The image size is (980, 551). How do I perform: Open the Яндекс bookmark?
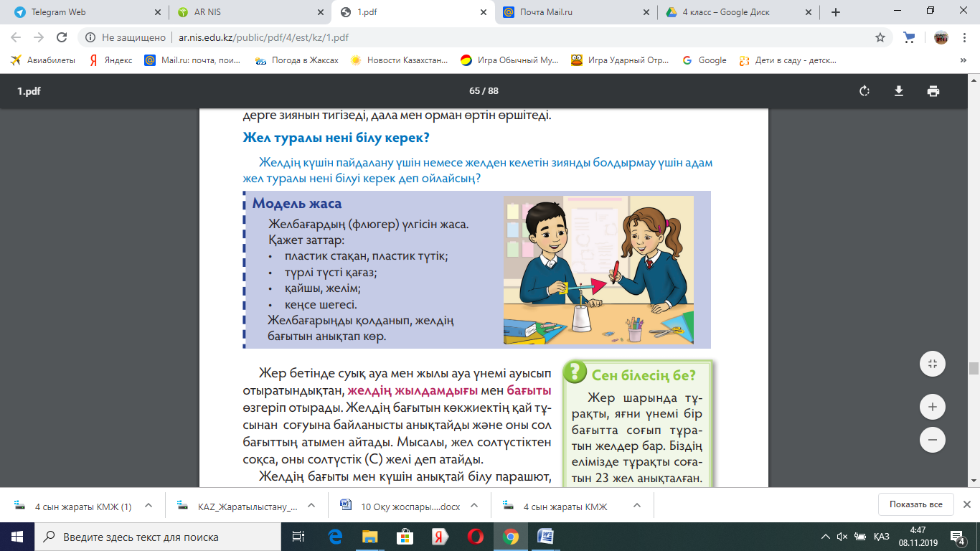tap(110, 60)
